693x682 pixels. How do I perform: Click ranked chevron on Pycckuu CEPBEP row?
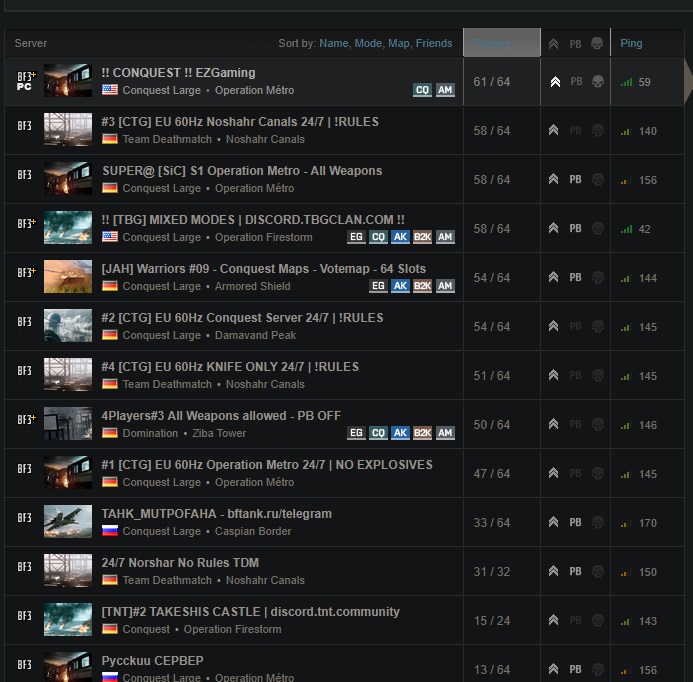coord(553,669)
